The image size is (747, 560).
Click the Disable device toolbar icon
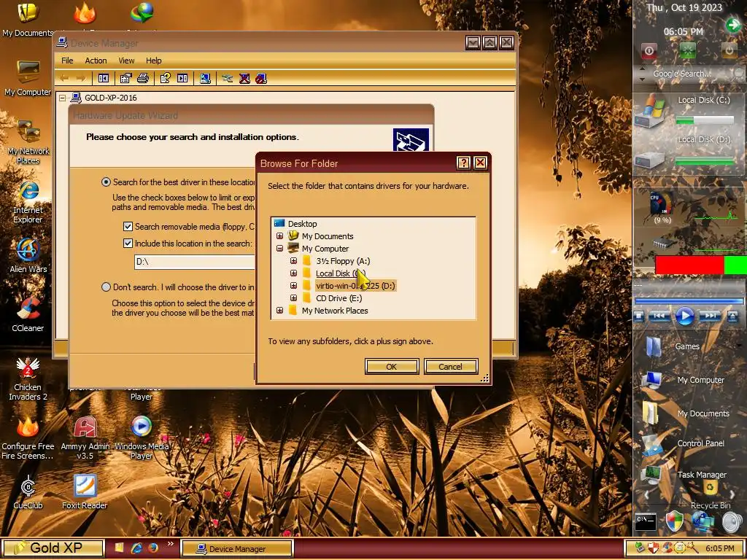261,78
